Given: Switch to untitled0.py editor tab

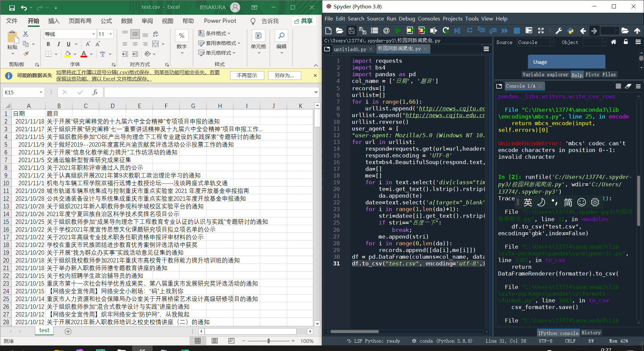Looking at the screenshot, I should (x=350, y=49).
